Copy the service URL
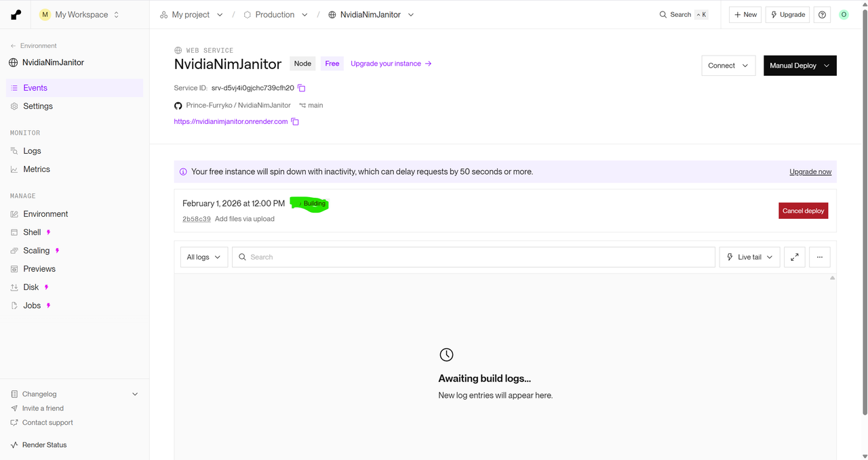The height and width of the screenshot is (460, 868). click(x=295, y=122)
